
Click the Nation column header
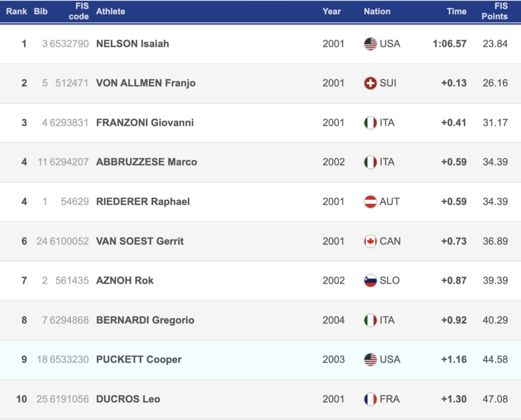[377, 11]
